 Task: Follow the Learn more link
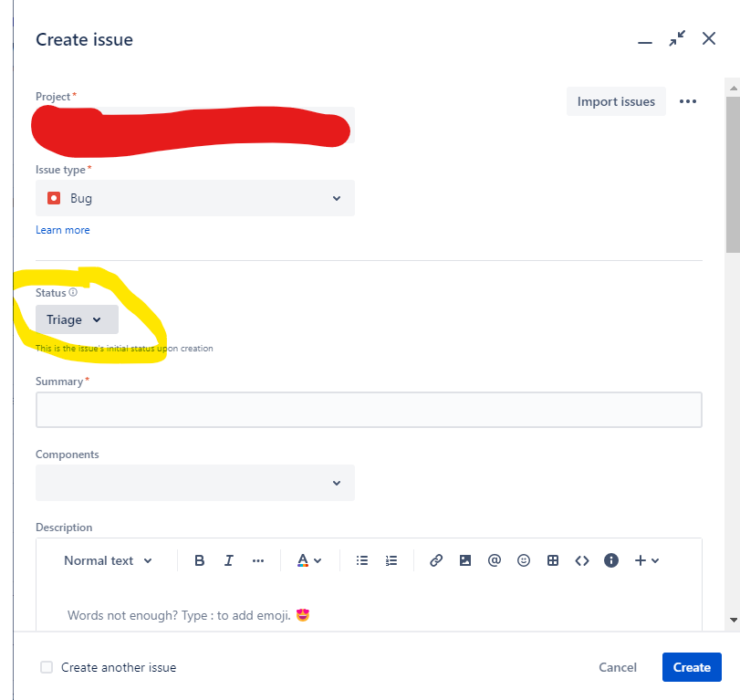[x=63, y=230]
